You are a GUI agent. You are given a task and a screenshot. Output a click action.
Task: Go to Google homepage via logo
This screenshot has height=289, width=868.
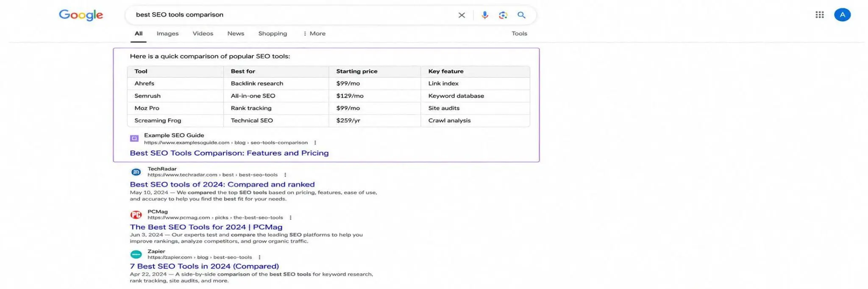81,15
